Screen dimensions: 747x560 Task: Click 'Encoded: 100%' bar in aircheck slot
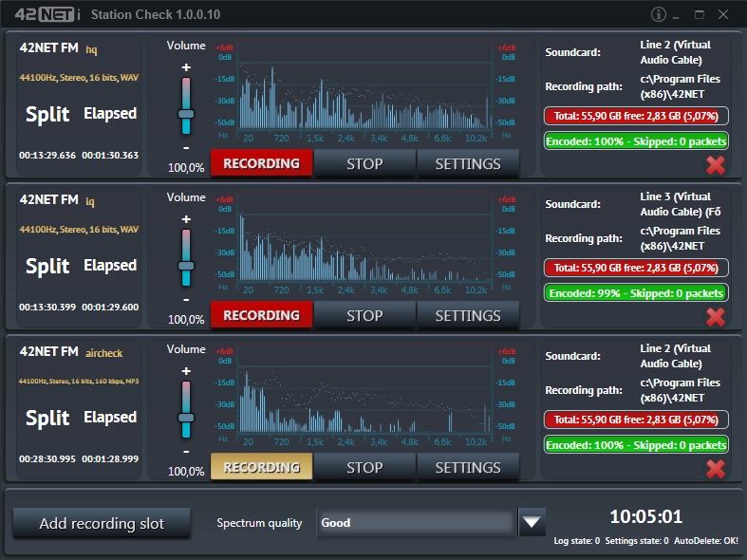click(x=636, y=445)
